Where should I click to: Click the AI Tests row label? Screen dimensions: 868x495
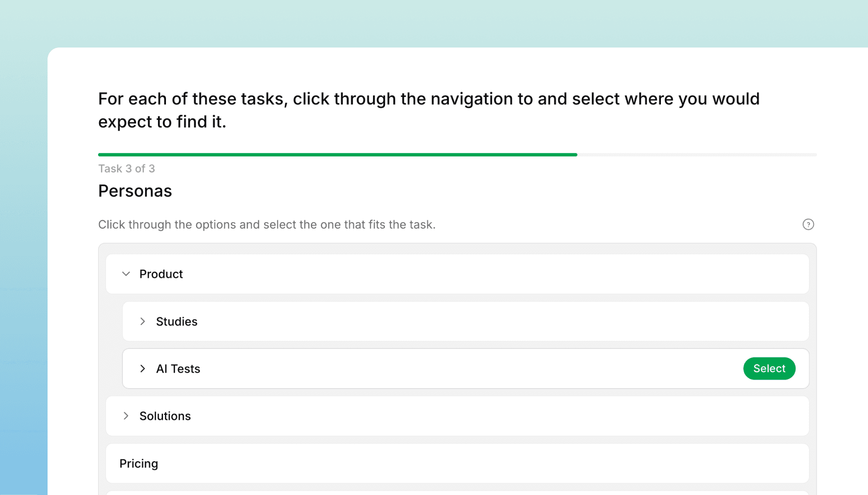(178, 368)
